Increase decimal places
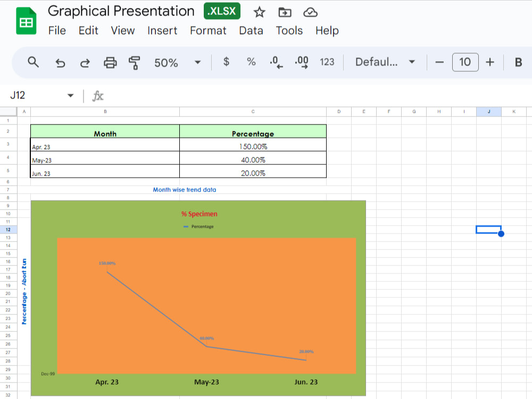The image size is (532, 399). point(302,62)
